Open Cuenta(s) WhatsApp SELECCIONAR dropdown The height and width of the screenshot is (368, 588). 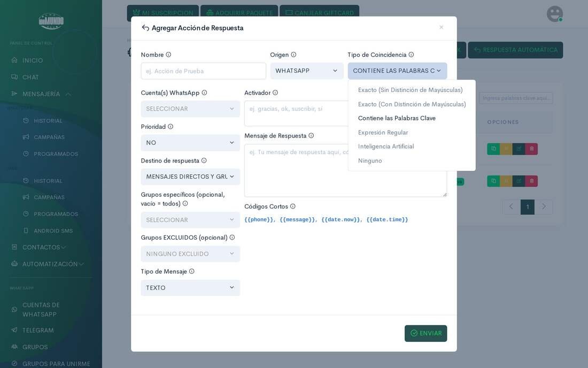click(190, 109)
